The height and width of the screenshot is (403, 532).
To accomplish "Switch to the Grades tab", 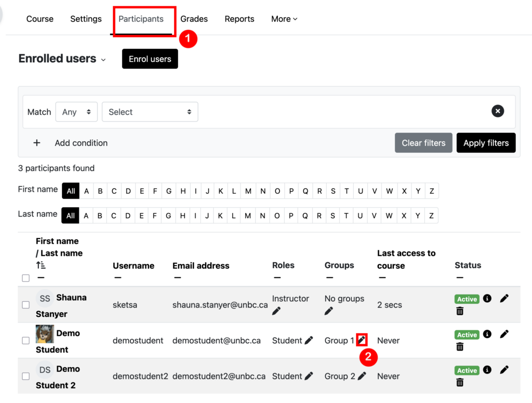I will pyautogui.click(x=194, y=19).
